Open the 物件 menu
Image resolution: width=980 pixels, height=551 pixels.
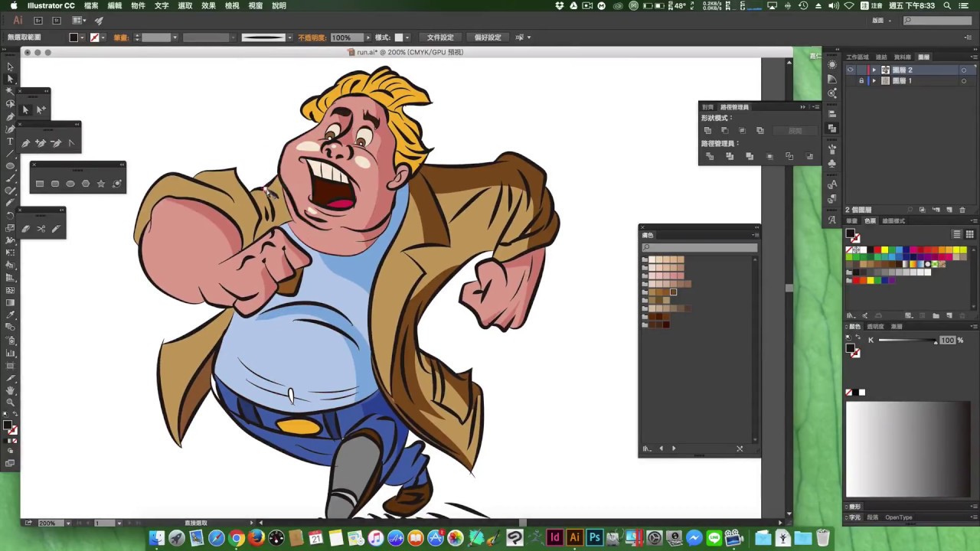138,5
